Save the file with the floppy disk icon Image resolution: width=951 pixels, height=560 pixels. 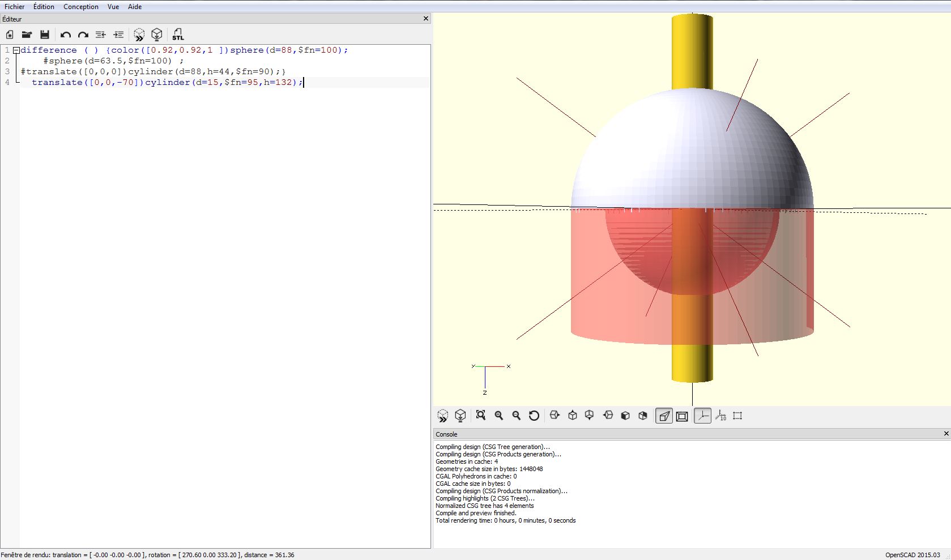coord(45,35)
